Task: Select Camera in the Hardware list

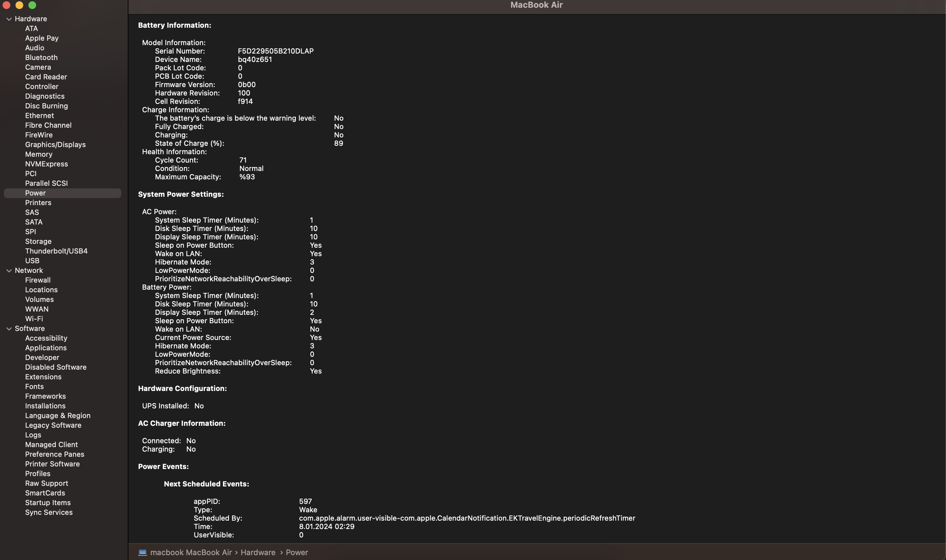Action: pyautogui.click(x=38, y=67)
